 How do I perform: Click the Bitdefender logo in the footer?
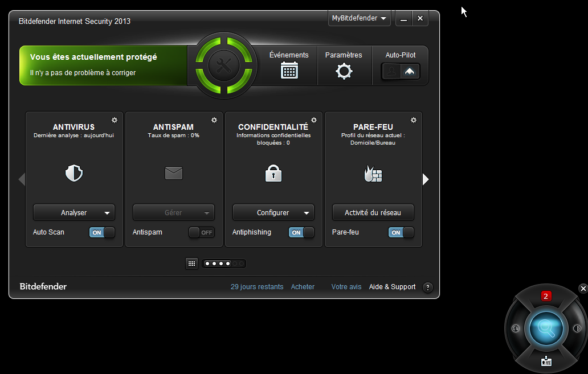43,286
